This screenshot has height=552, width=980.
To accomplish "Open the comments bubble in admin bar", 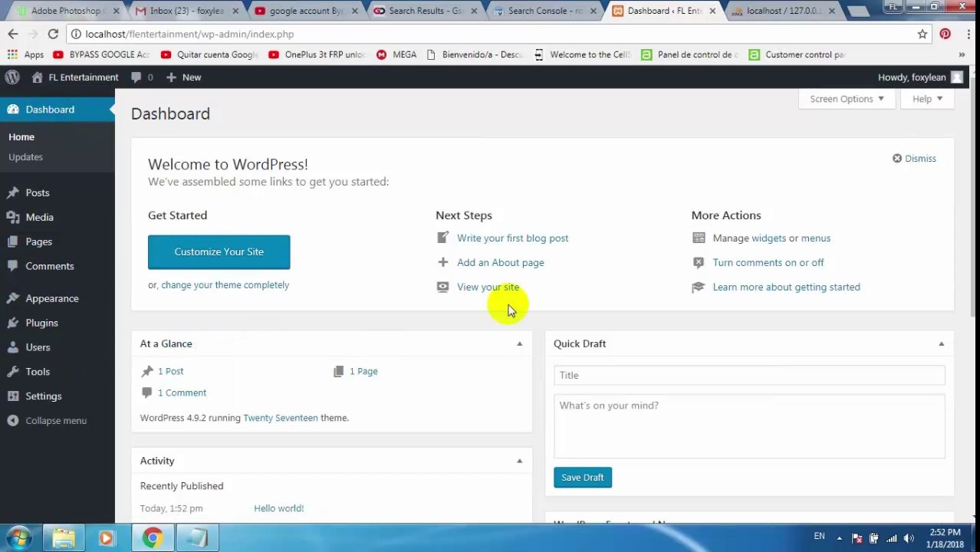I will [x=142, y=77].
